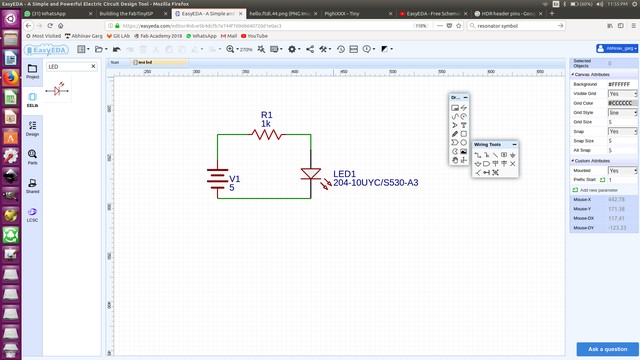Screen dimensions: 640x360
Task: Click the zoom magnifier icon in toolbar
Action: [230, 49]
